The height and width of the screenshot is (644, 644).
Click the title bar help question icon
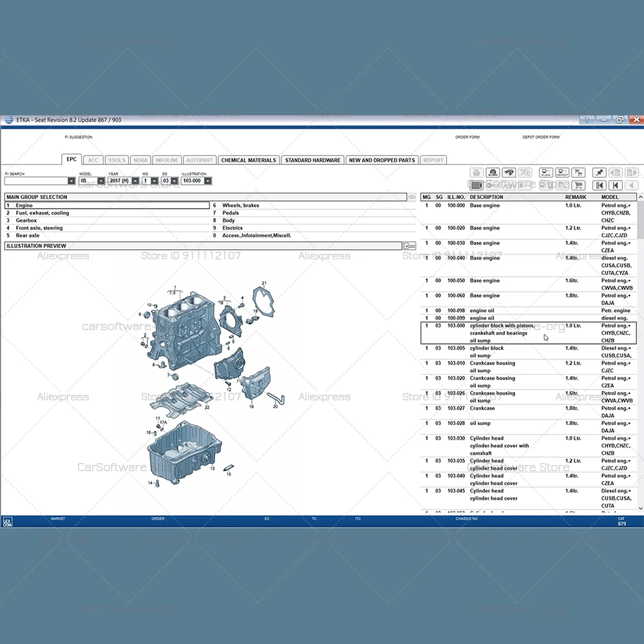pyautogui.click(x=587, y=120)
